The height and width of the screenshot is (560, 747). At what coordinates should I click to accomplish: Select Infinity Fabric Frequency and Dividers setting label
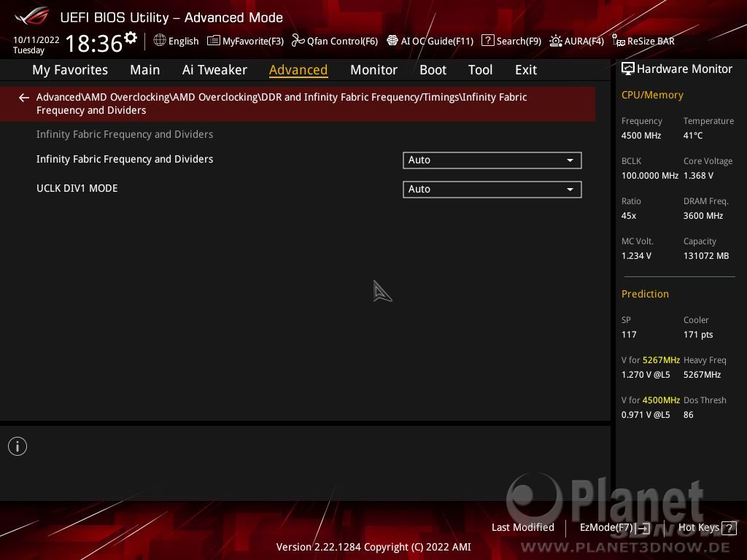point(125,159)
